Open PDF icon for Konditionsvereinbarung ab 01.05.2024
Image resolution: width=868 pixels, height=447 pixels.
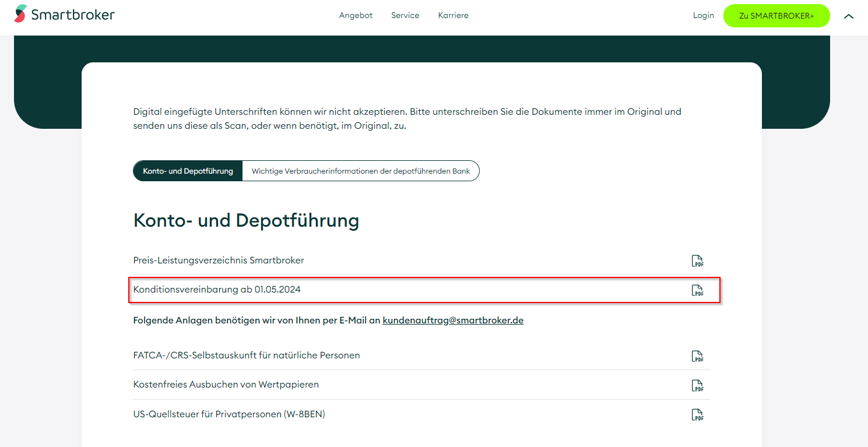coord(697,290)
